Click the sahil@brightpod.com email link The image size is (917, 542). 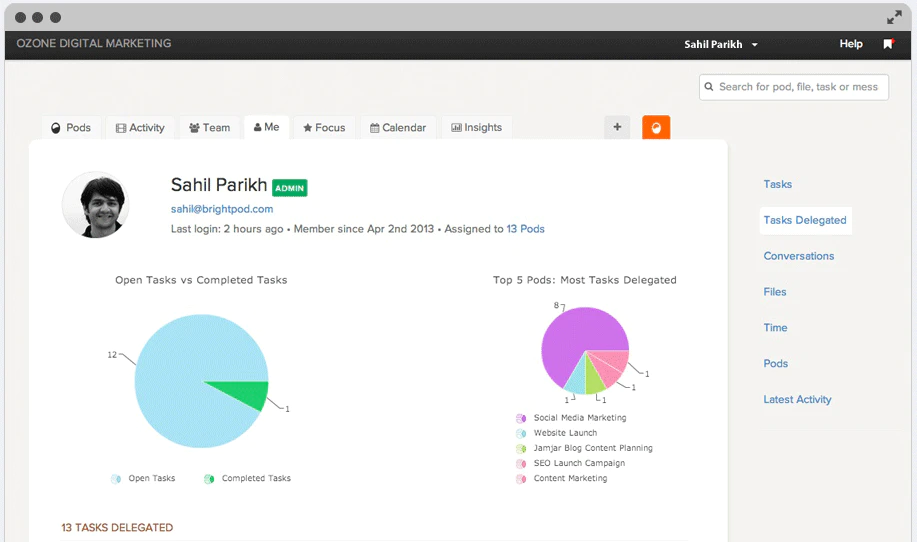tap(222, 209)
